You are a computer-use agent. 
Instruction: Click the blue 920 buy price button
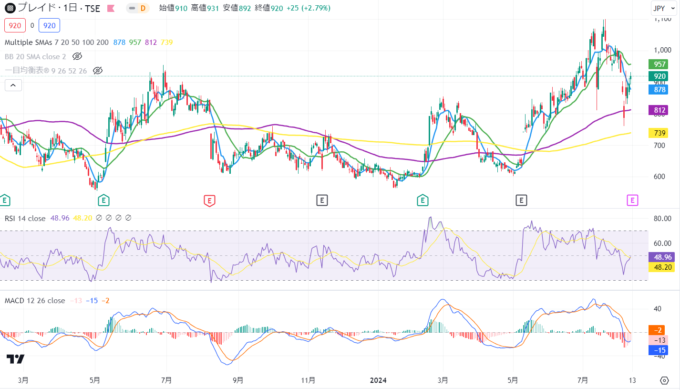(49, 26)
